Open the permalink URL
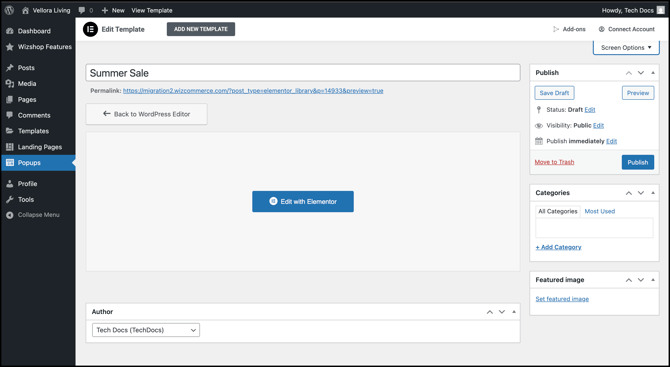 pyautogui.click(x=253, y=91)
